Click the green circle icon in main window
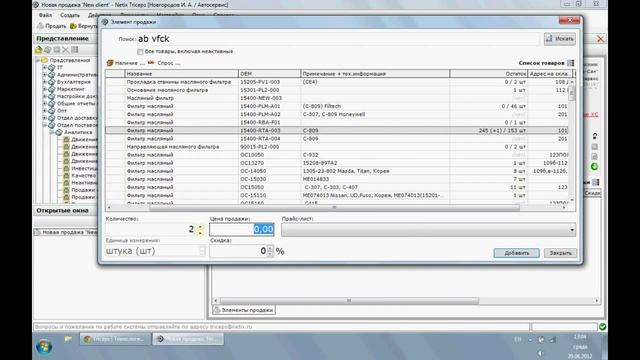This screenshot has width=640, height=360. coord(594,167)
